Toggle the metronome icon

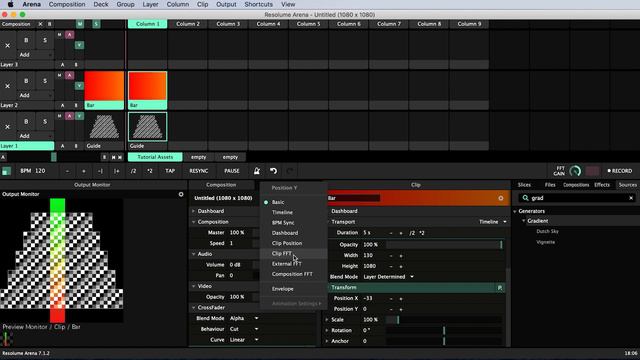[257, 171]
